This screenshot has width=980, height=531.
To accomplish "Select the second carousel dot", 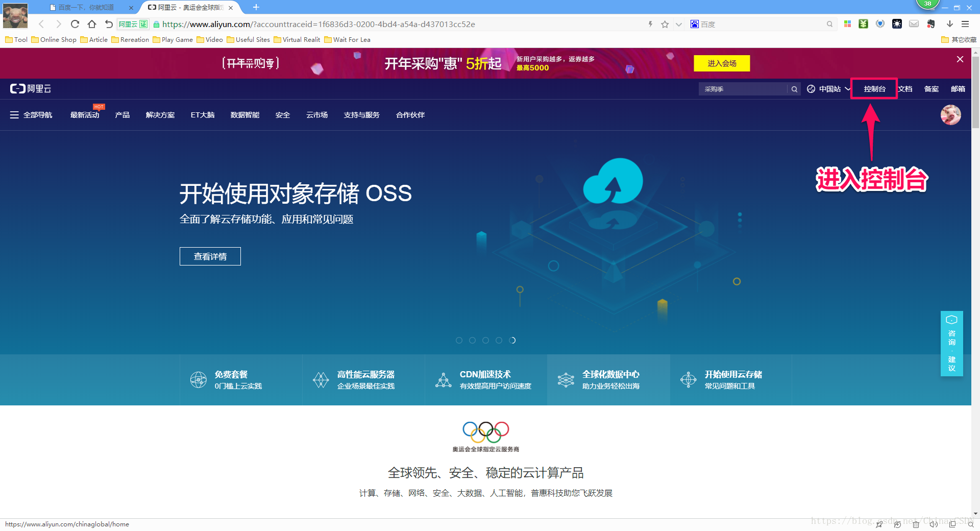I will 472,340.
